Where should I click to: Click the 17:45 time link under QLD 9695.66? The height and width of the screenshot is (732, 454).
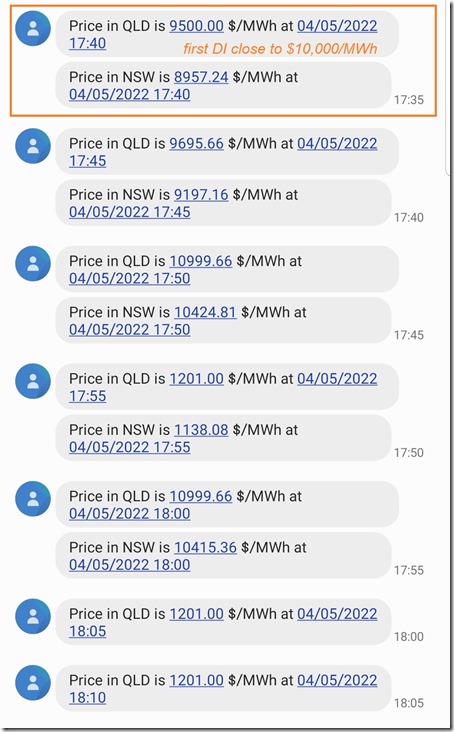88,161
